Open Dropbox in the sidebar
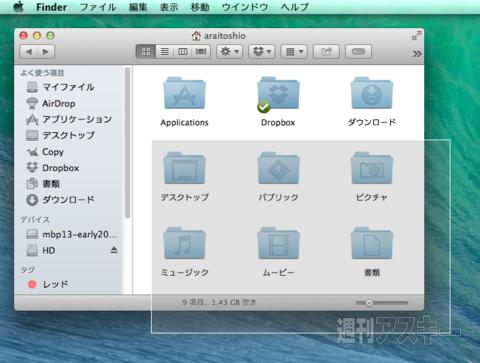Image resolution: width=480 pixels, height=363 pixels. pyautogui.click(x=52, y=168)
